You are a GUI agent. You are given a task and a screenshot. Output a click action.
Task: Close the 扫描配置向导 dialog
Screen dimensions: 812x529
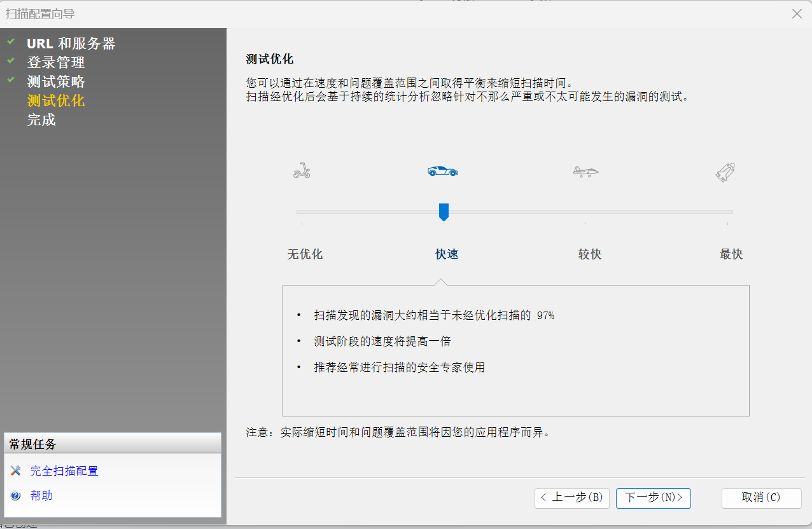(797, 13)
